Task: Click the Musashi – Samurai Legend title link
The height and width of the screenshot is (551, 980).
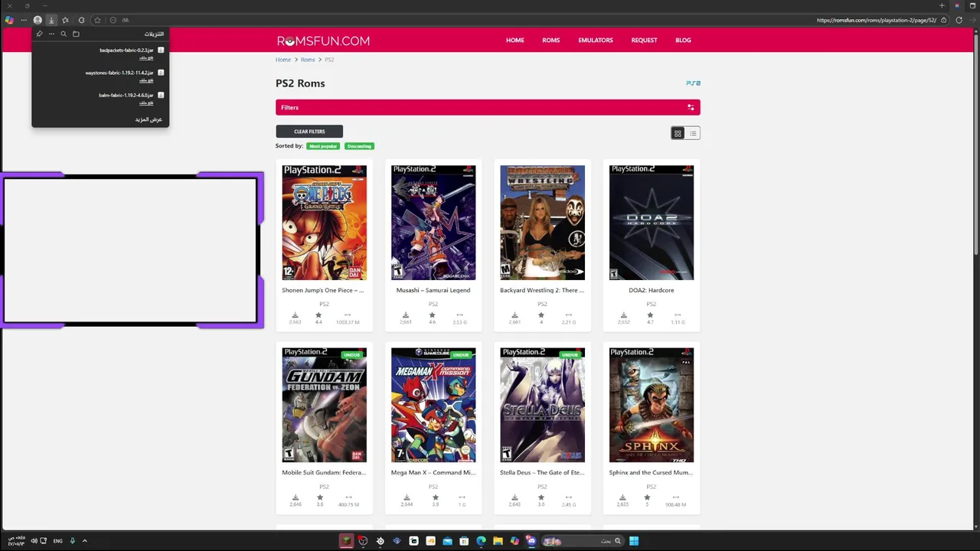Action: pos(433,290)
